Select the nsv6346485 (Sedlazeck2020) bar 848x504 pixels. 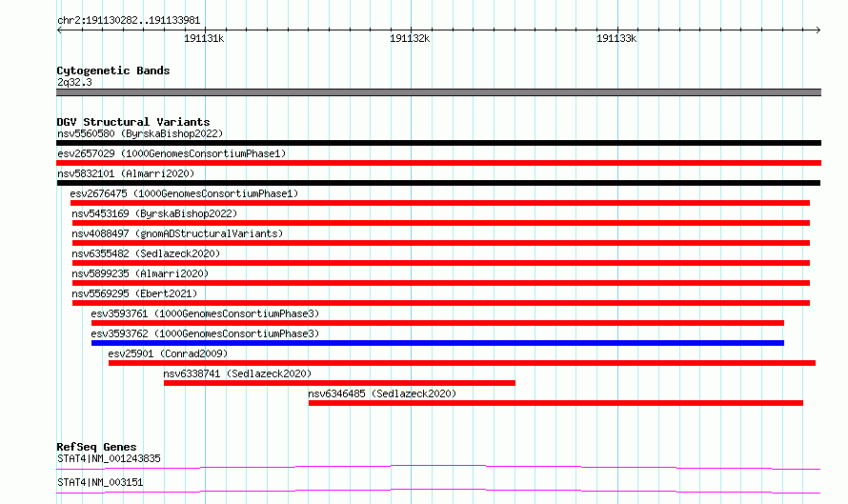pos(555,403)
